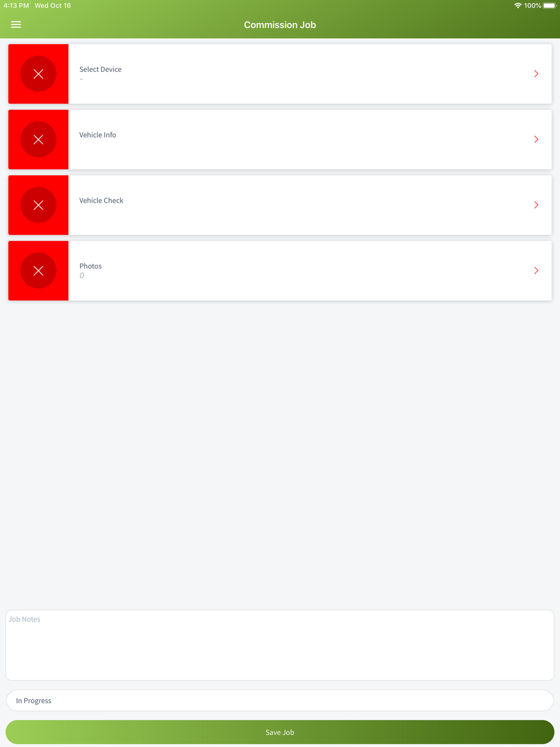The height and width of the screenshot is (747, 560).
Task: Open the Photos label
Action: 90,266
